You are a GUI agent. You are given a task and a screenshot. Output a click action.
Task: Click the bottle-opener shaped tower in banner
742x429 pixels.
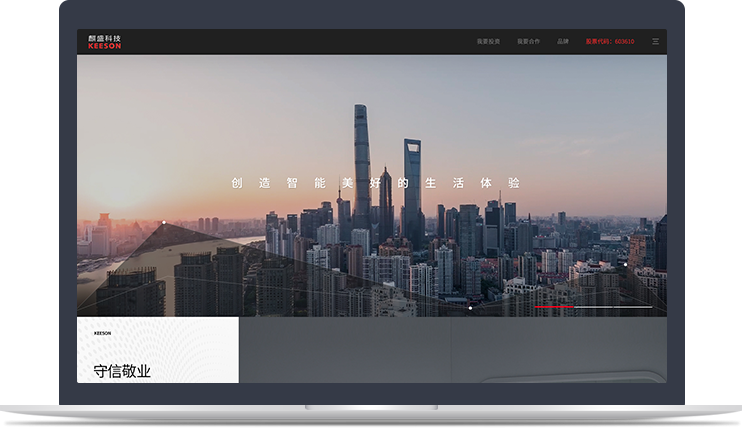tap(412, 185)
